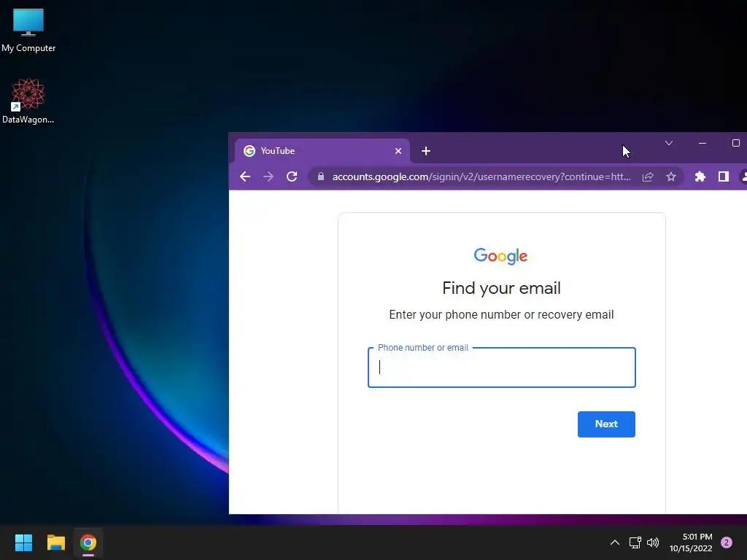Viewport: 747px width, 560px height.
Task: Open the My Computer desktop icon
Action: [x=28, y=30]
